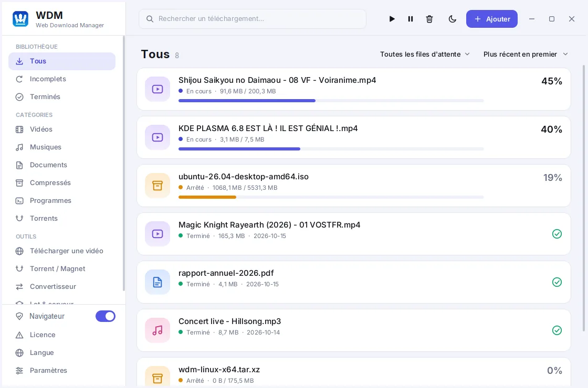The height and width of the screenshot is (388, 588).
Task: Click the 45% progress percentage
Action: (552, 81)
